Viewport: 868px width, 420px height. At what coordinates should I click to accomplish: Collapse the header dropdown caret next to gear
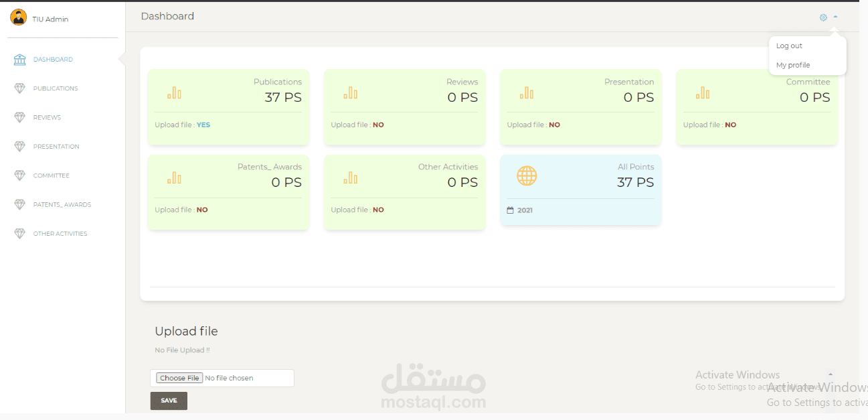tap(835, 17)
